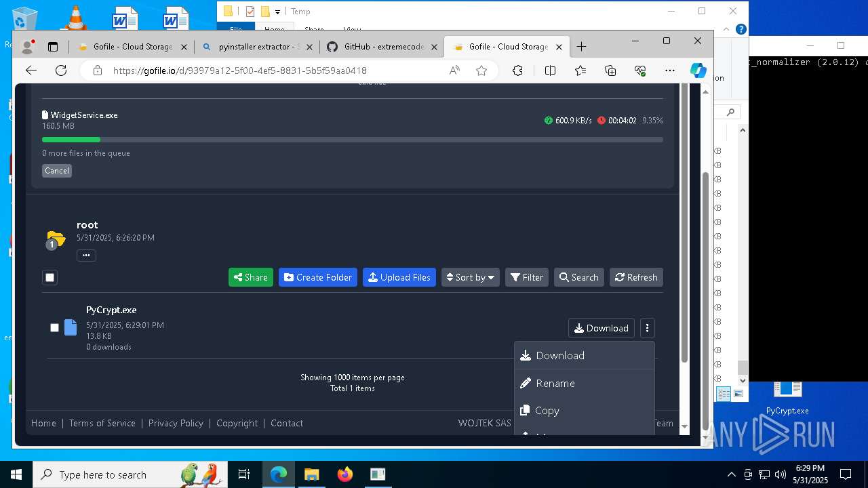Show hidden system tray icons chevron
The height and width of the screenshot is (488, 868).
731,474
